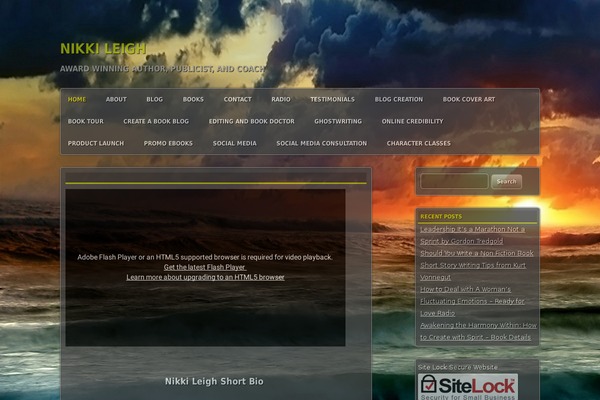Click Social Media menu item
Image resolution: width=600 pixels, height=400 pixels.
[235, 144]
